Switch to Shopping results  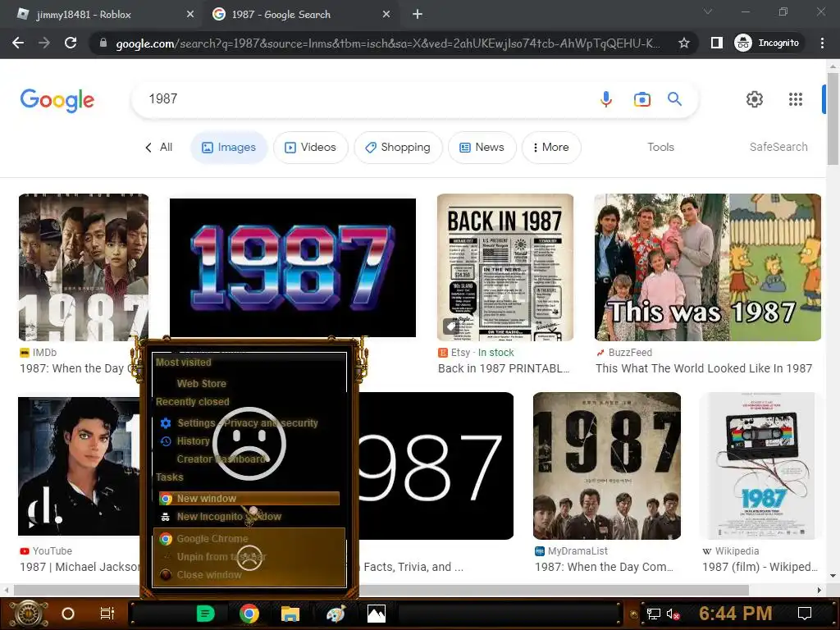pos(398,148)
